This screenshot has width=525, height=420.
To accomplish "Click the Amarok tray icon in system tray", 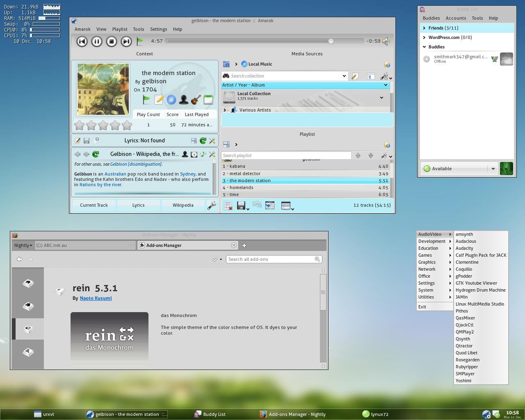I will pos(486,414).
